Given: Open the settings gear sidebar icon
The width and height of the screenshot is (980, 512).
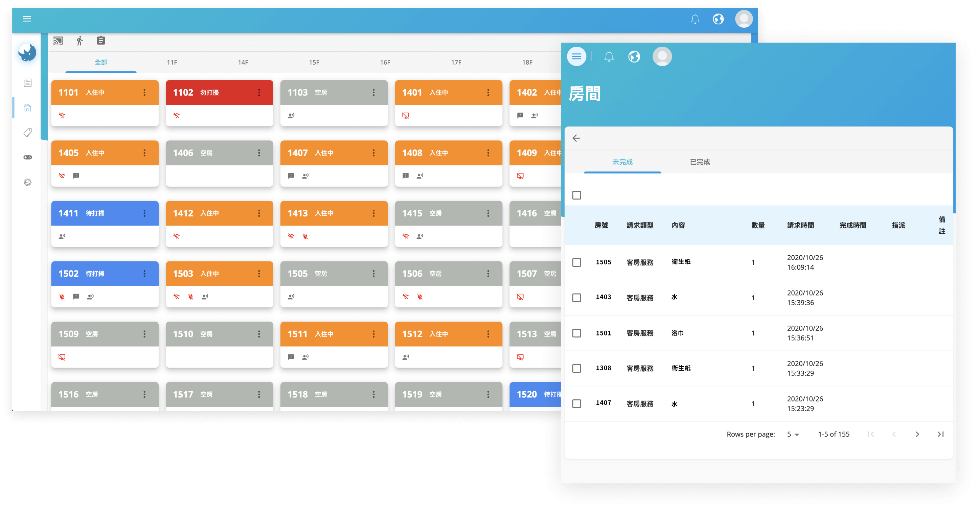Looking at the screenshot, I should (28, 182).
